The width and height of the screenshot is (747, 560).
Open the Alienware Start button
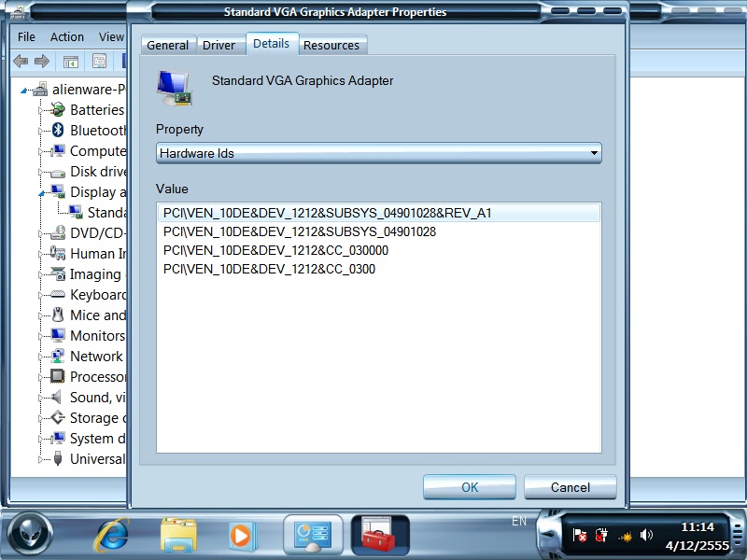pos(31,534)
